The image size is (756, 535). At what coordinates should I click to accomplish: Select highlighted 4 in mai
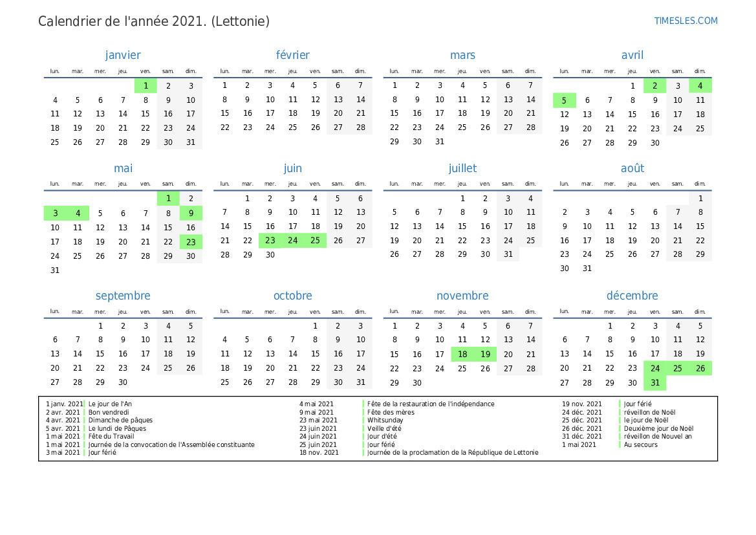(x=78, y=213)
